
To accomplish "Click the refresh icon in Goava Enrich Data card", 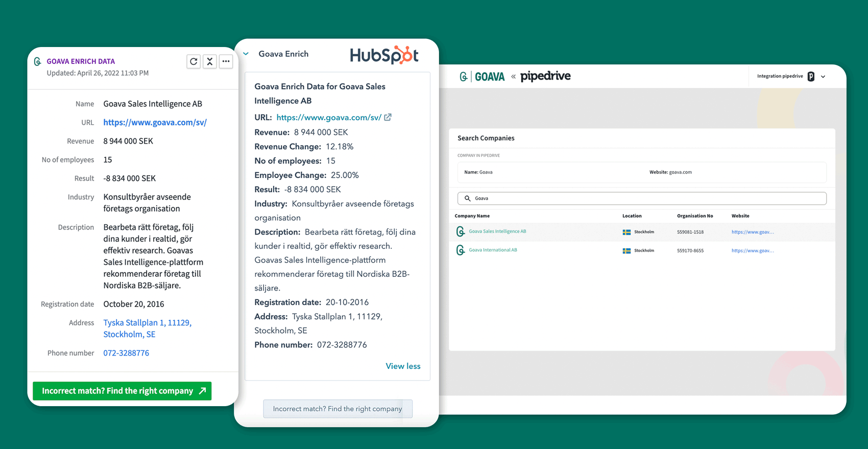I will pyautogui.click(x=194, y=61).
